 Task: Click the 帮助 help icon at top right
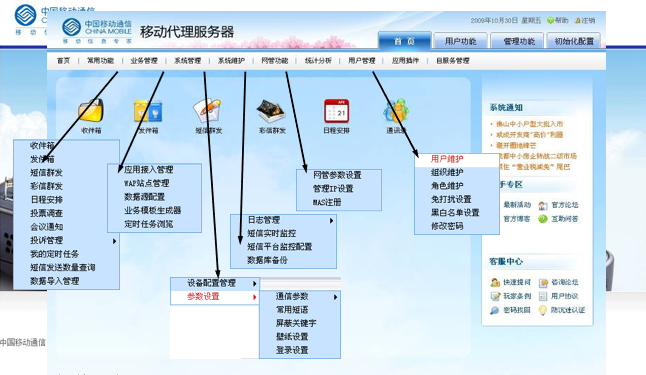550,20
